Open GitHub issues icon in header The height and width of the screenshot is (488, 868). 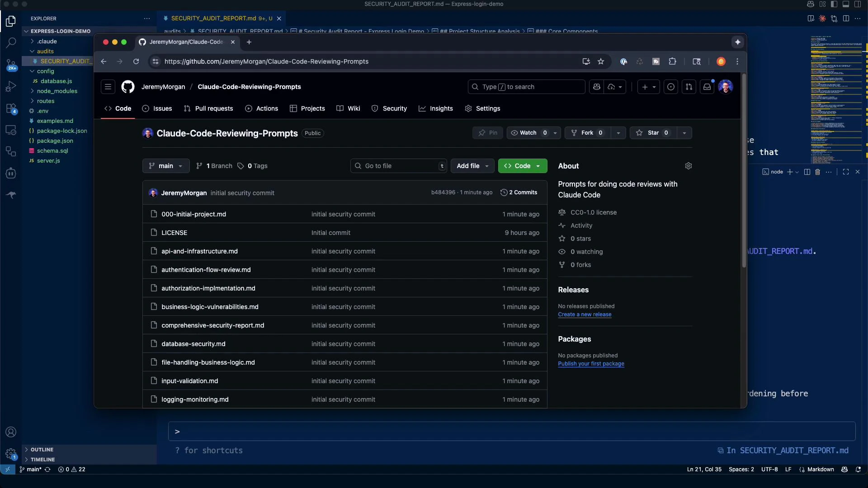(x=671, y=87)
